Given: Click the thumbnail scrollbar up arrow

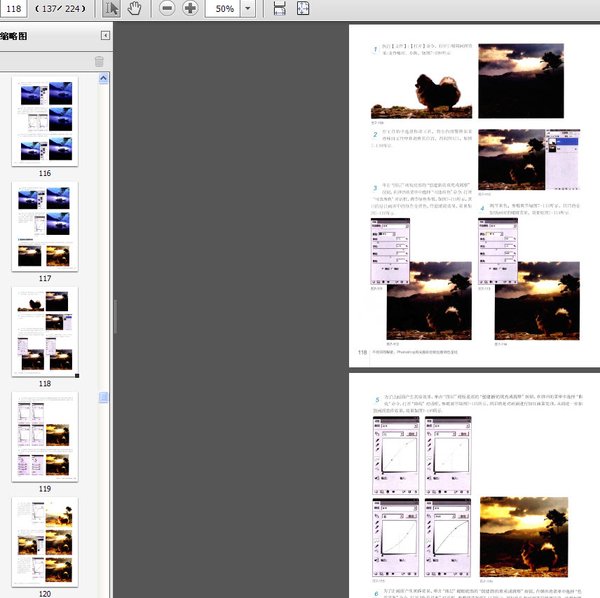Looking at the screenshot, I should (x=103, y=78).
